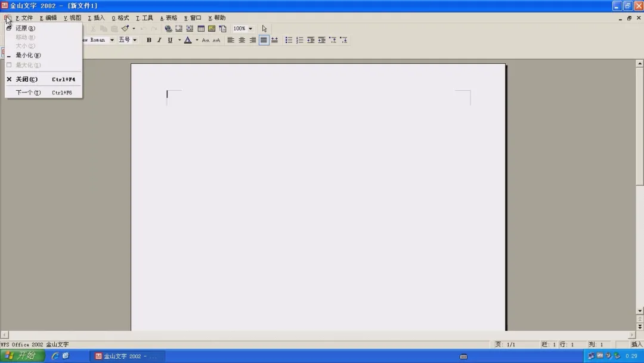The height and width of the screenshot is (363, 644).
Task: Click the Format Painter brush icon
Action: [125, 29]
